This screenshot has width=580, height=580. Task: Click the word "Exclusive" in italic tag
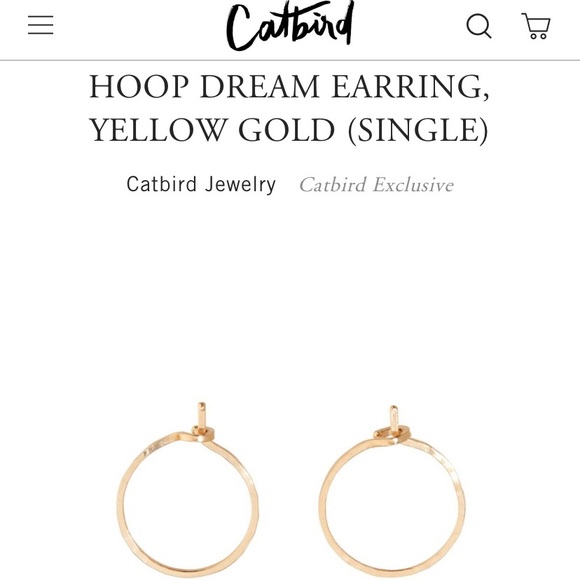(413, 185)
